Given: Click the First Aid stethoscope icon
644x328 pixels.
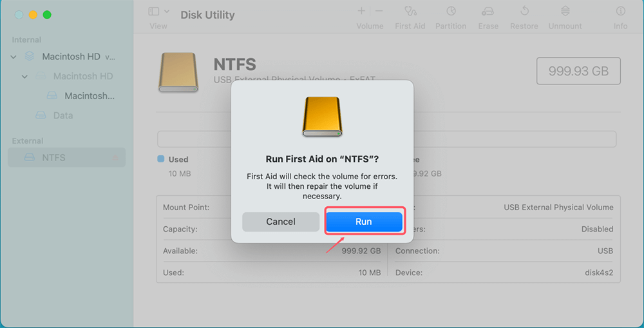Looking at the screenshot, I should tap(409, 12).
